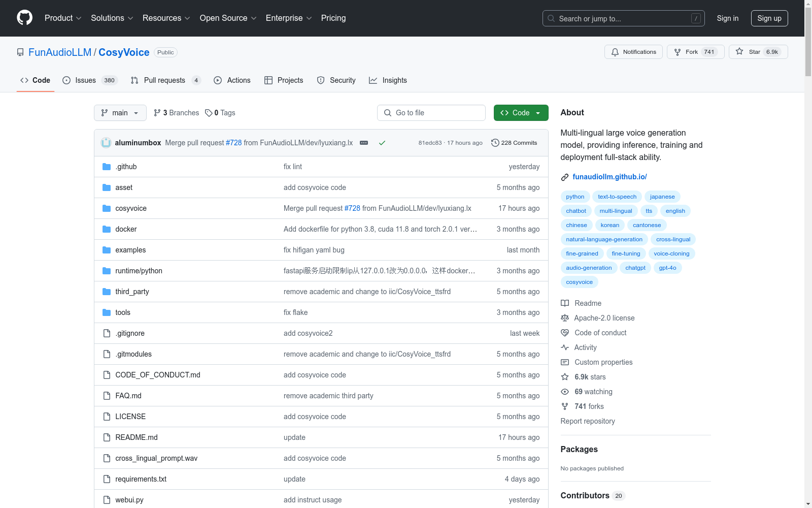
Task: Open the .github folder icon
Action: point(107,167)
